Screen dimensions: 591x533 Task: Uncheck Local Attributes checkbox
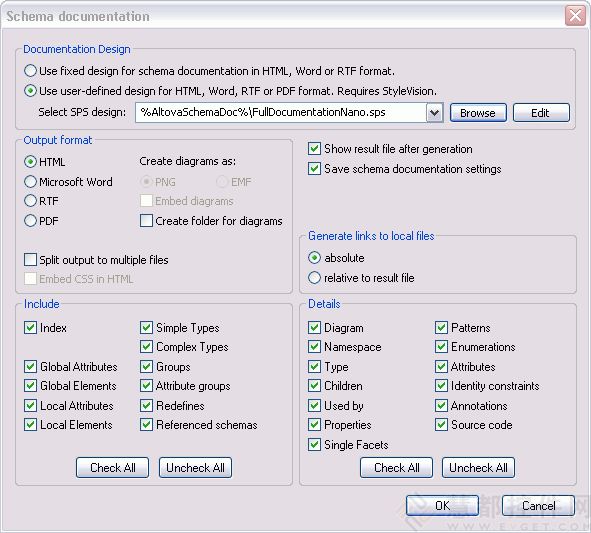click(30, 406)
